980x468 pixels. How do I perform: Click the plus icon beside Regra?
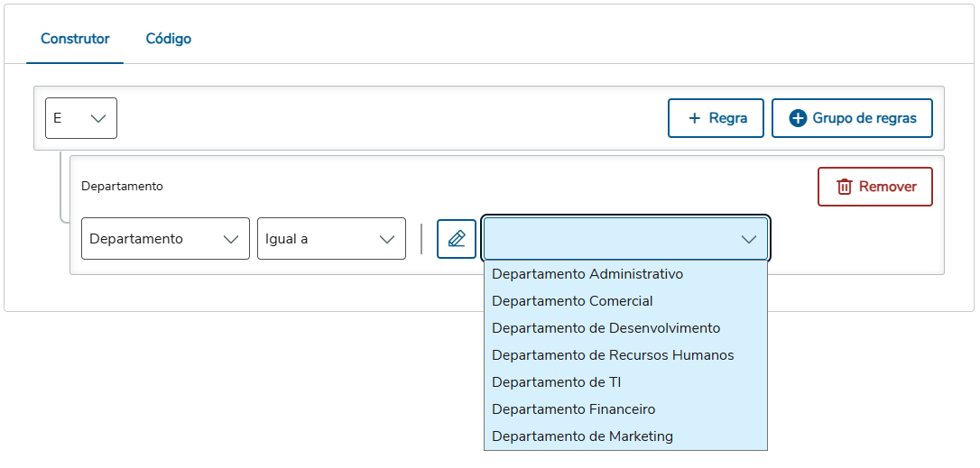[x=694, y=118]
